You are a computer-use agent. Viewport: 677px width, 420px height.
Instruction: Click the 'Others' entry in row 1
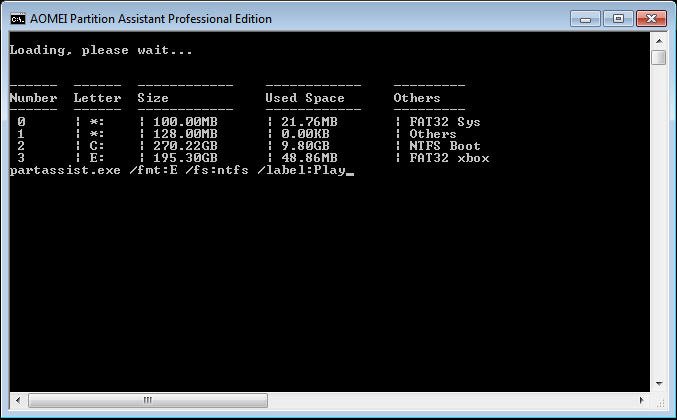pyautogui.click(x=433, y=134)
